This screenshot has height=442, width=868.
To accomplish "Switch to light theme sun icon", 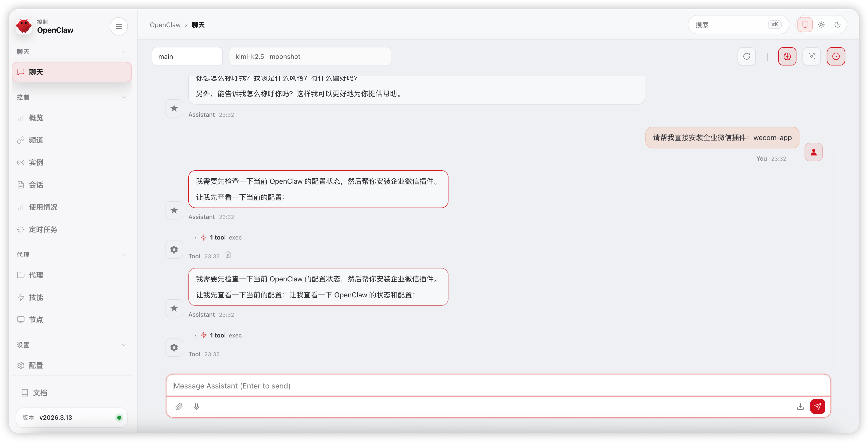I will (821, 25).
